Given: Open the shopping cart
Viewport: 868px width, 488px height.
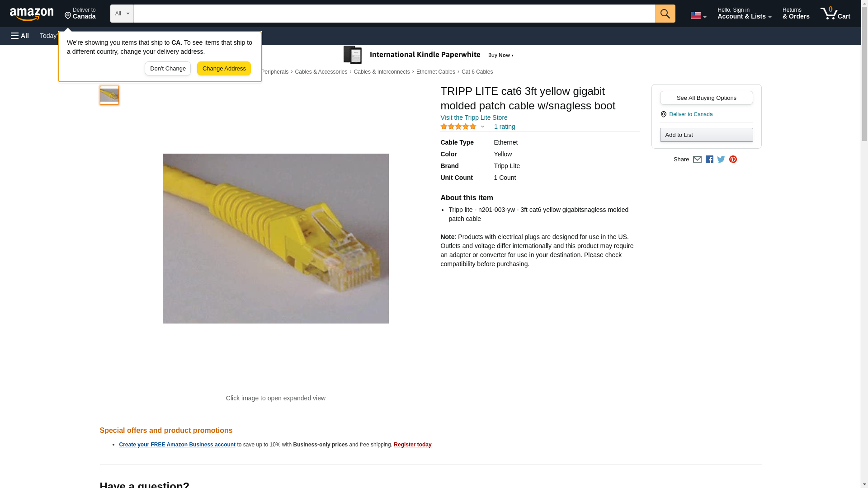Looking at the screenshot, I should (x=835, y=14).
